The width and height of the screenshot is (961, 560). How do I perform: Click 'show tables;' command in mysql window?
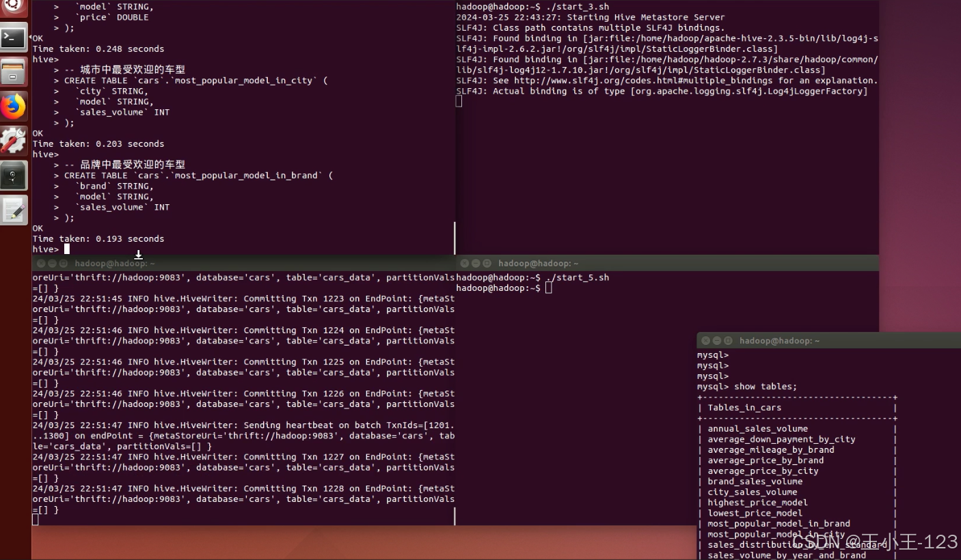(x=766, y=387)
